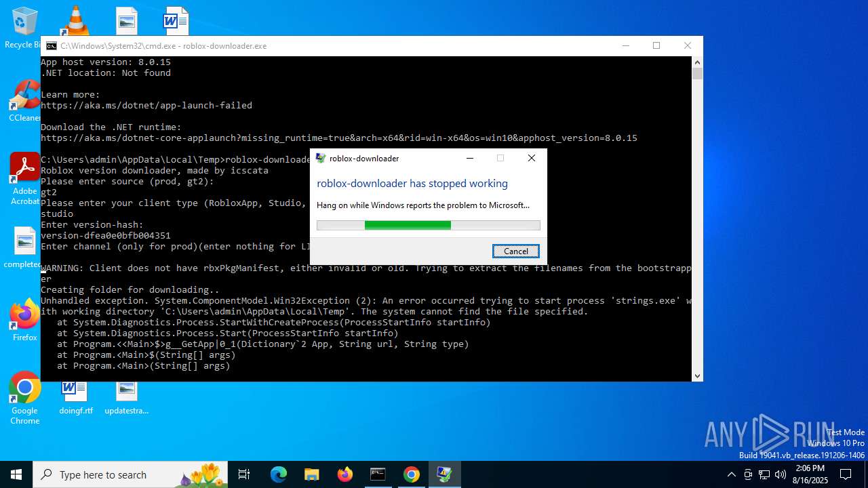Open the Action Center notifications icon
The height and width of the screenshot is (488, 868).
(846, 474)
